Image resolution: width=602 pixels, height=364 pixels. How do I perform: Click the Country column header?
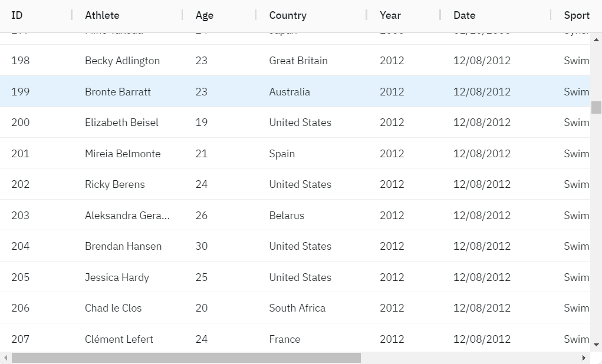(288, 15)
